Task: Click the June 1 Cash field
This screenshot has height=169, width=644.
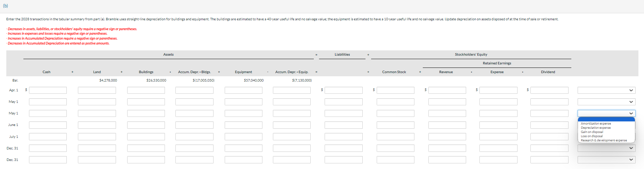Action: [48, 125]
